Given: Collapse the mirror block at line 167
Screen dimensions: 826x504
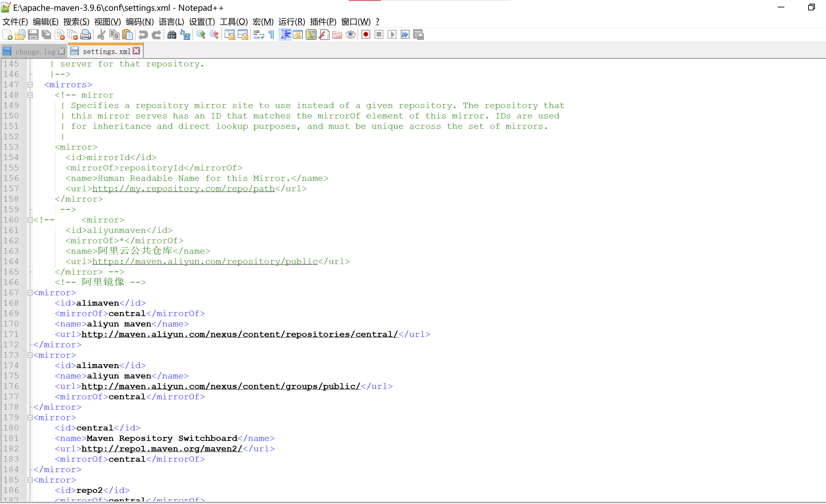Looking at the screenshot, I should [x=30, y=293].
